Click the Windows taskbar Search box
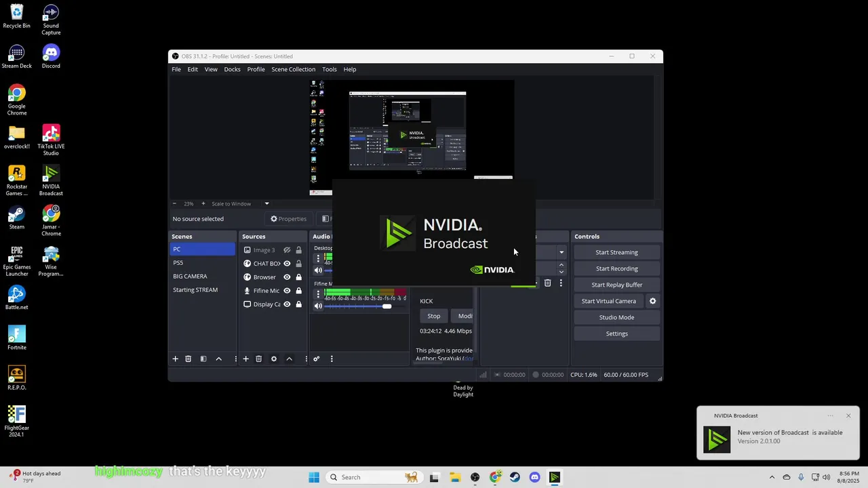This screenshot has height=488, width=868. (373, 477)
